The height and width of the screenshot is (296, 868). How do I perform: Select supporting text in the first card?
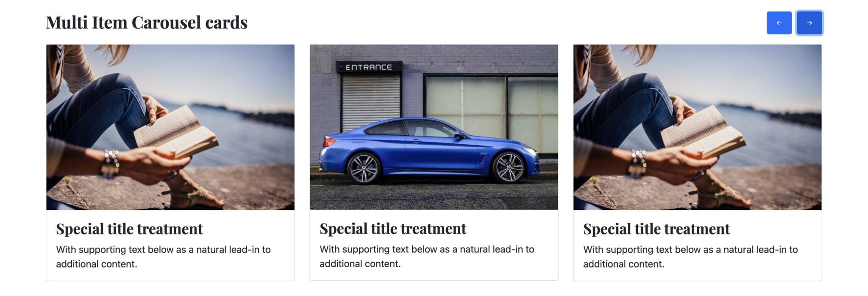click(x=163, y=257)
